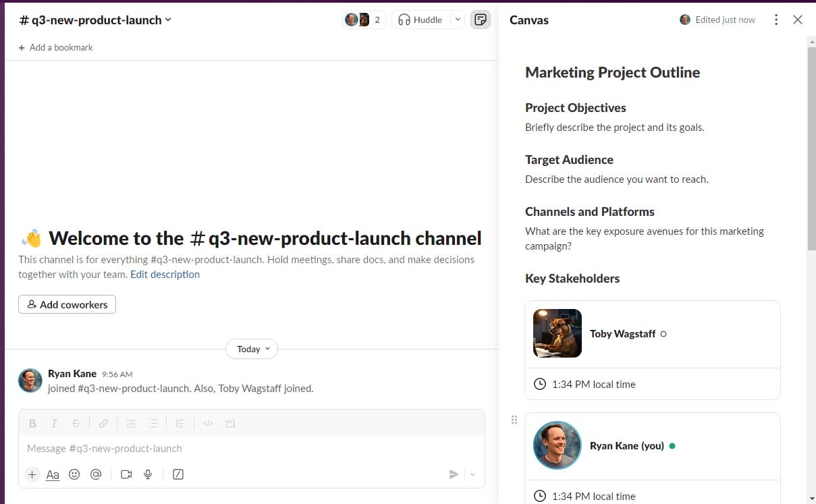Screen dimensions: 816x504
Task: Toggle bold text formatting
Action: [32, 423]
